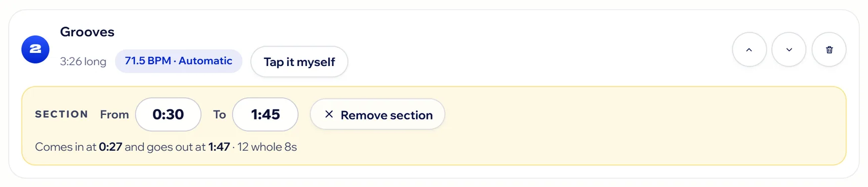Click the Remove section button label
This screenshot has height=187, width=868.
tap(387, 115)
